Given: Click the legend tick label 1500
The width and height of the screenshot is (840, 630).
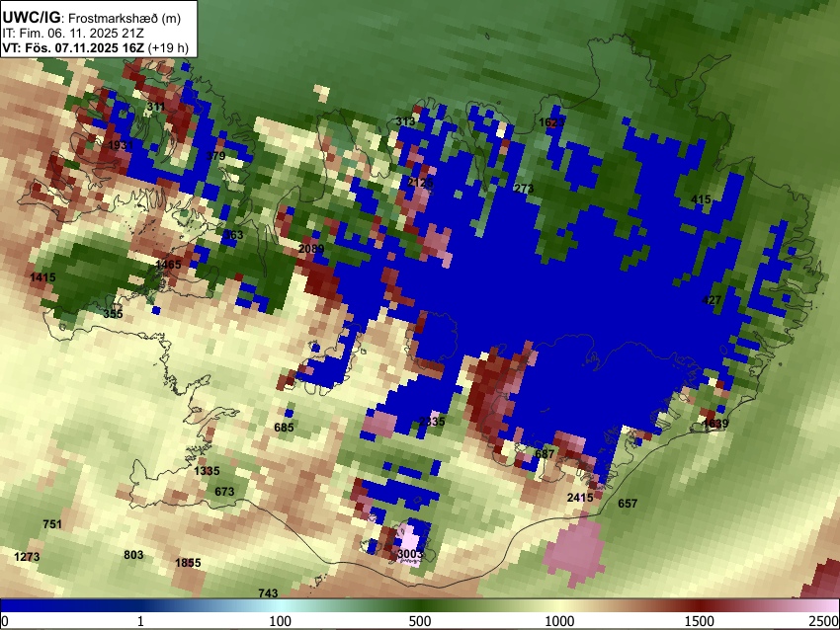Looking at the screenshot, I should [x=699, y=621].
